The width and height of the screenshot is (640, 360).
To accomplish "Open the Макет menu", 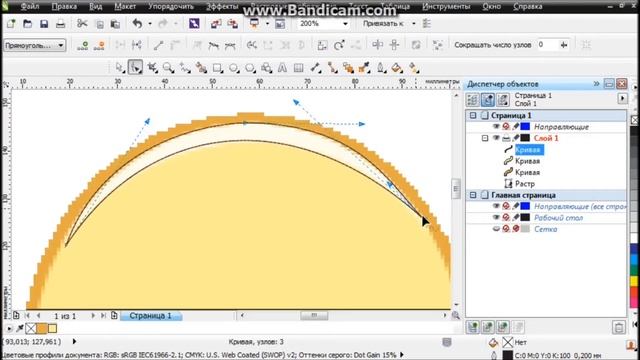I will [x=125, y=7].
